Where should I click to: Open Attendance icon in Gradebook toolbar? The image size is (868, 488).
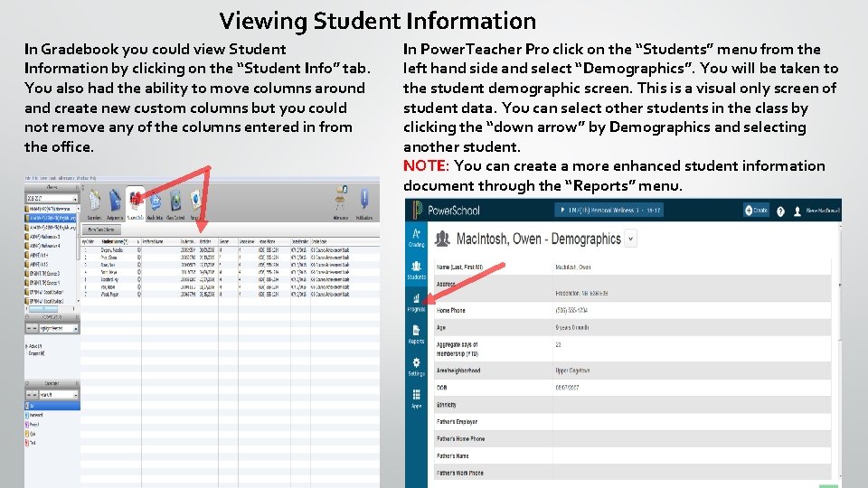pyautogui.click(x=341, y=202)
